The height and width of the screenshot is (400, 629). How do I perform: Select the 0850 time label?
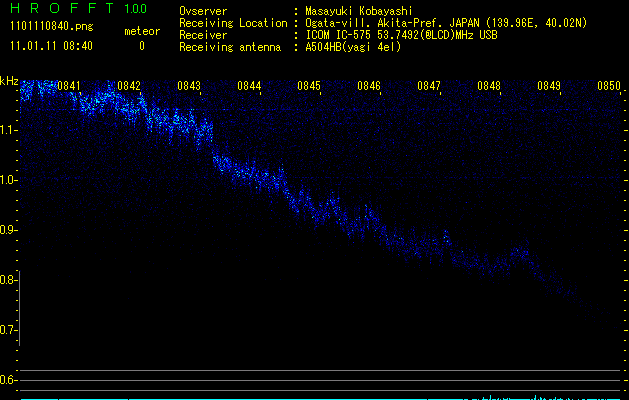[x=609, y=86]
